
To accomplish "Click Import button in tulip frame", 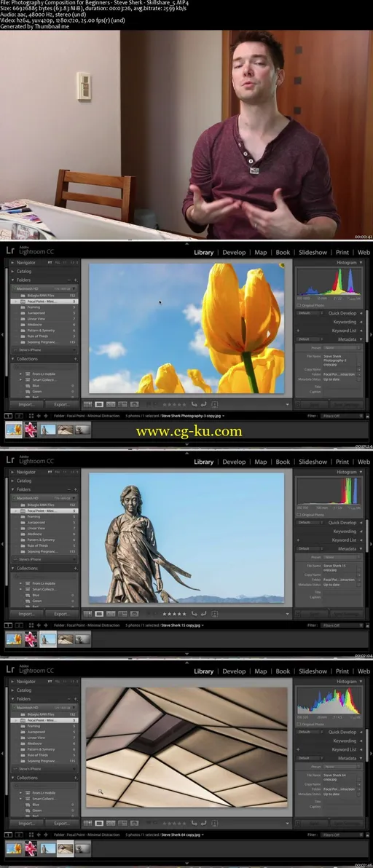I will click(26, 405).
